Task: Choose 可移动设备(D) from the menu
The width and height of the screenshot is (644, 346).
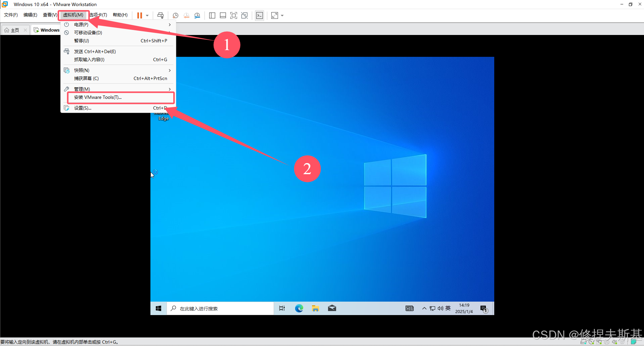Action: pos(118,33)
